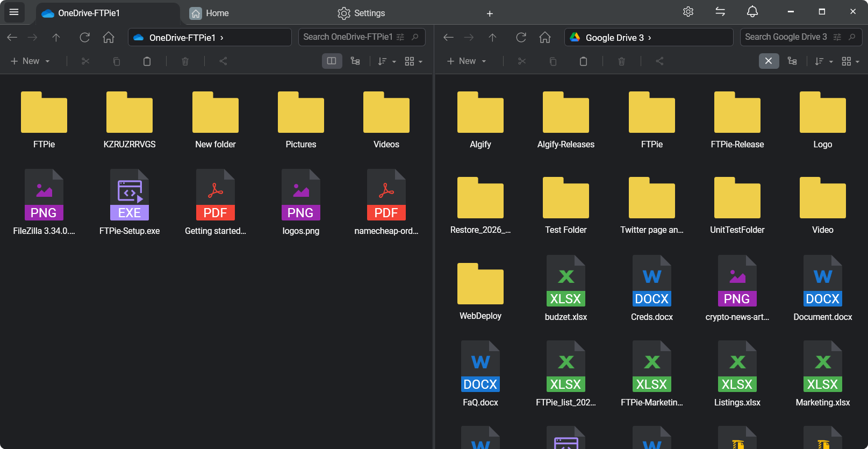Click the OneDrive search magnifier icon
Image resolution: width=868 pixels, height=449 pixels.
click(415, 37)
